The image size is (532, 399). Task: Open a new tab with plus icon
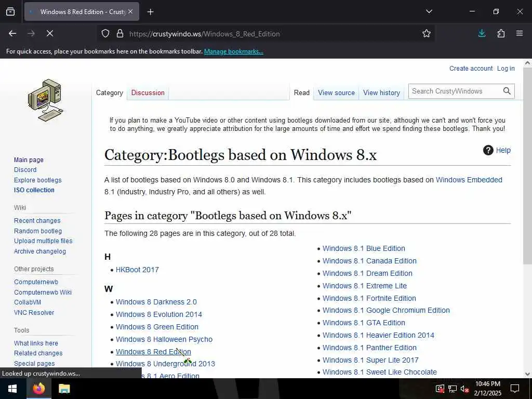pyautogui.click(x=150, y=12)
